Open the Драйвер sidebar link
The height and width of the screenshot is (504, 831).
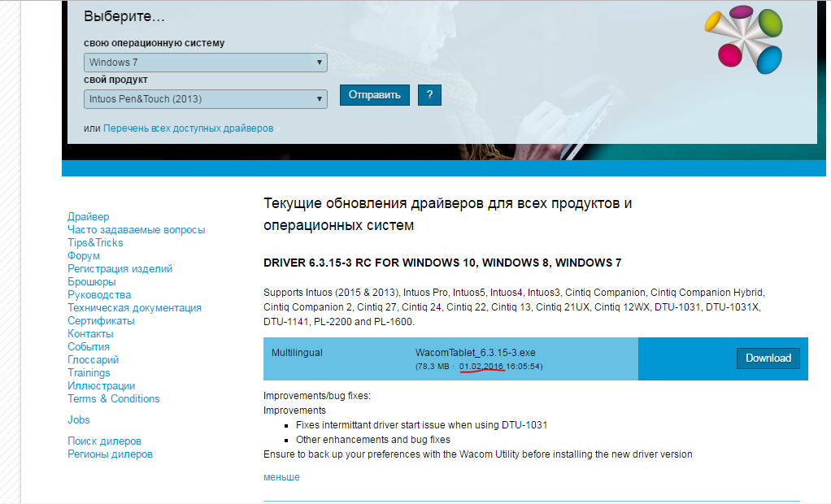pyautogui.click(x=89, y=217)
